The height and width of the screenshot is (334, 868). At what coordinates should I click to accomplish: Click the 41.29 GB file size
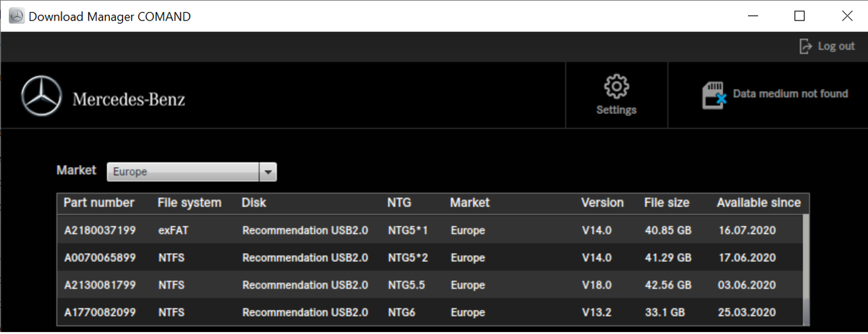(x=668, y=257)
